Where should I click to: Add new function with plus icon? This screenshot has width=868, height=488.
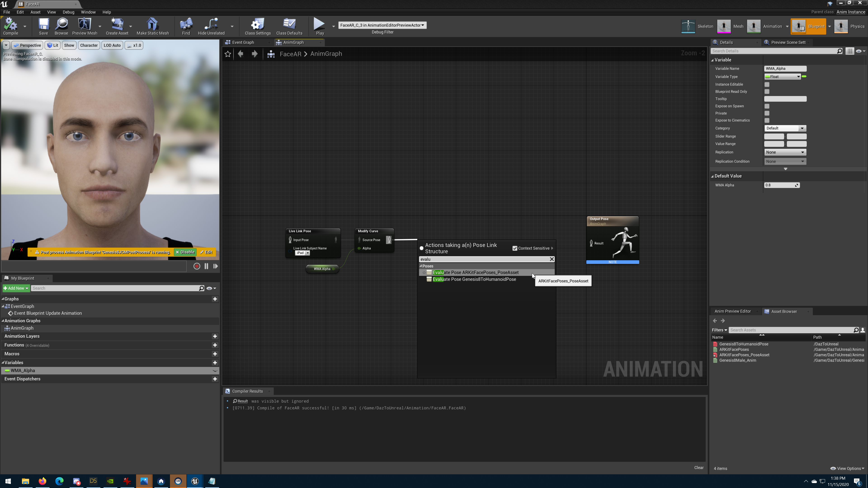(215, 345)
